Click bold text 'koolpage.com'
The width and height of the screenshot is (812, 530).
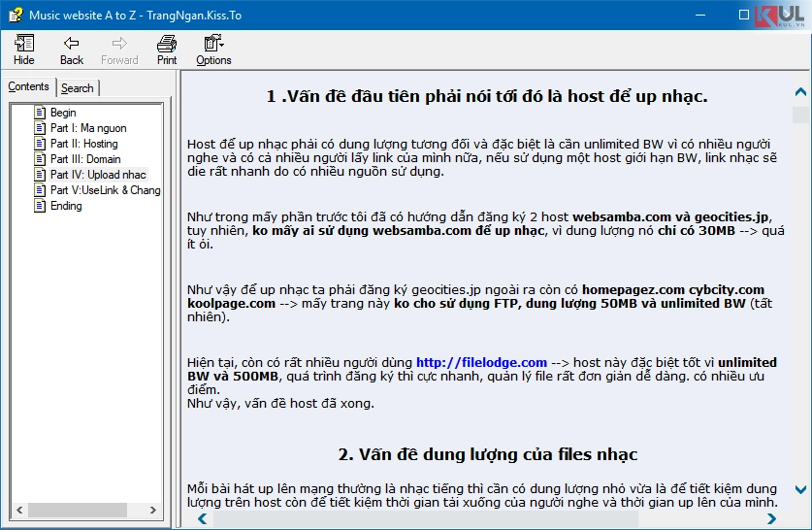(232, 304)
